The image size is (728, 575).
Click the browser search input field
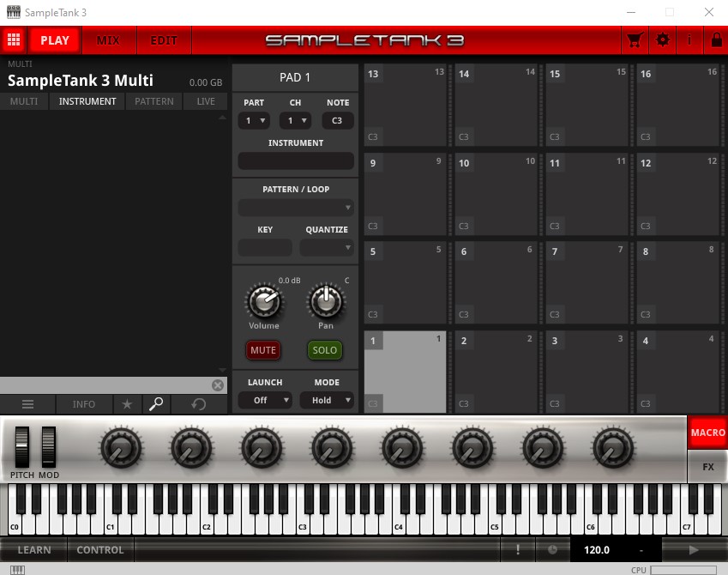105,385
